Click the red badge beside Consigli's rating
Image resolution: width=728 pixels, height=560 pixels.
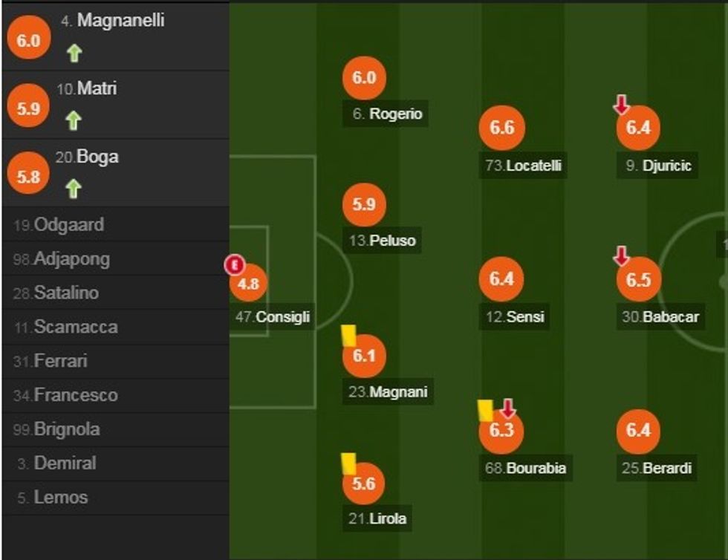coord(234,264)
